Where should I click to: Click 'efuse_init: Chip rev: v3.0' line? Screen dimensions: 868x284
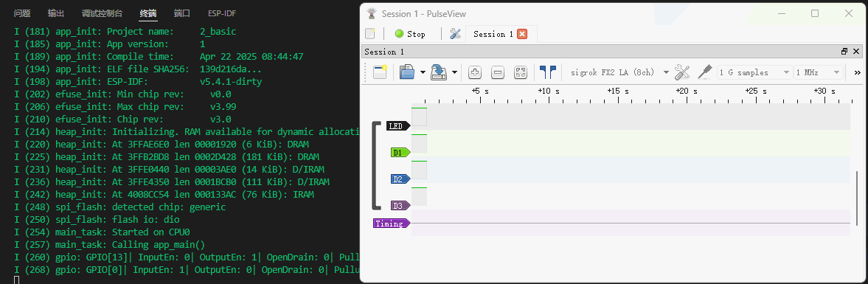122,119
